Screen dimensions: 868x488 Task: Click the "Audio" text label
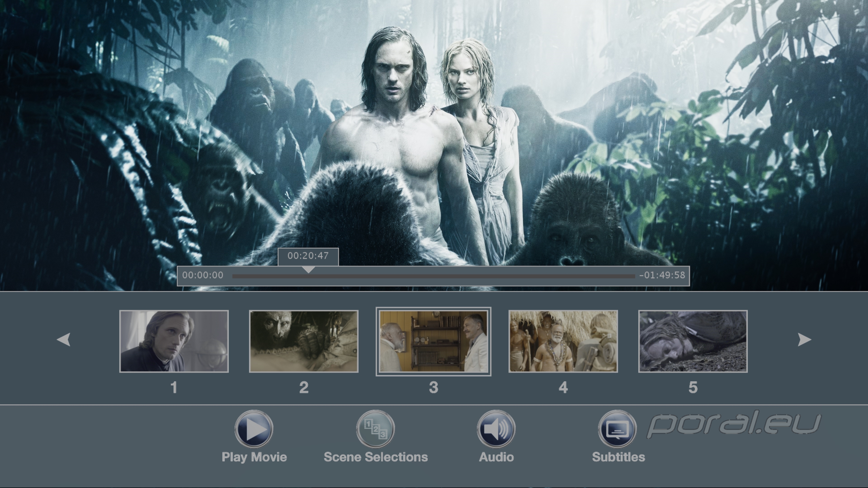[x=496, y=457]
